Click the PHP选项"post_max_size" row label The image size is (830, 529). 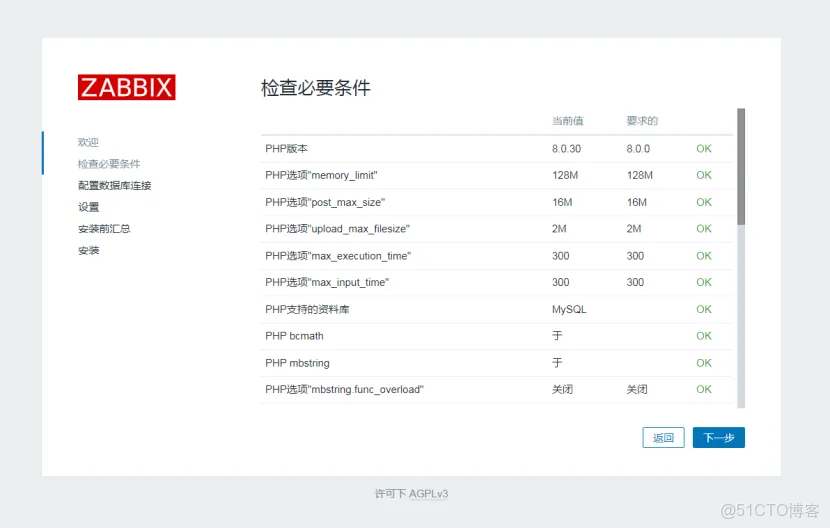(x=325, y=202)
